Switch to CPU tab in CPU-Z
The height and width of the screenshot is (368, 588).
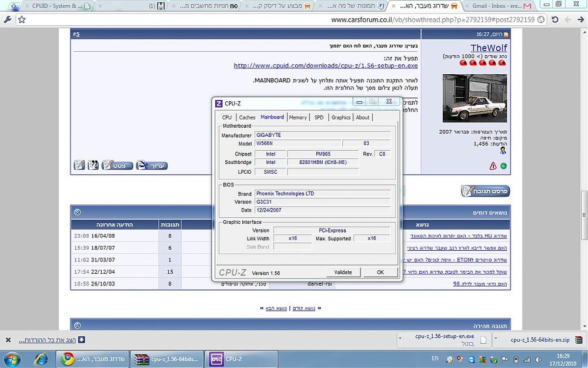click(x=227, y=117)
